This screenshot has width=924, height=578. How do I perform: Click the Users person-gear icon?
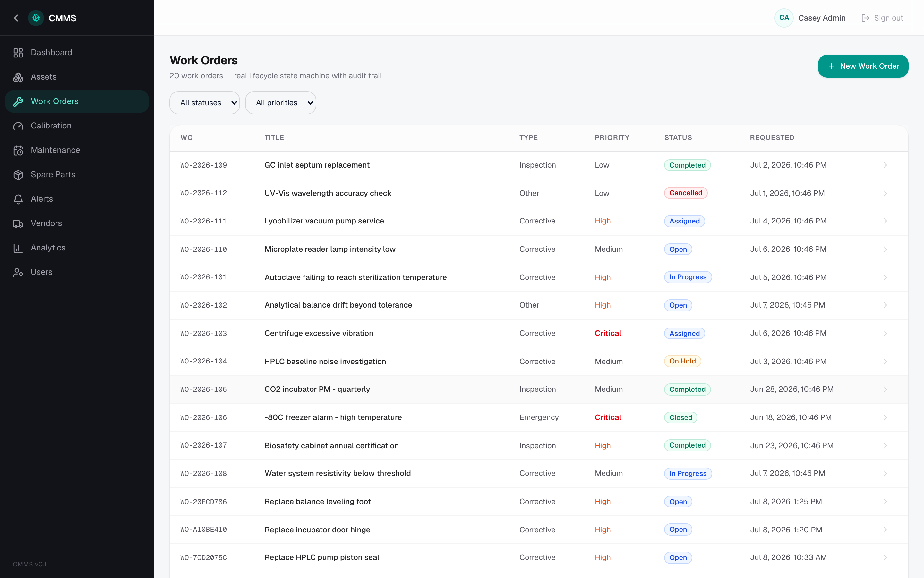click(18, 273)
